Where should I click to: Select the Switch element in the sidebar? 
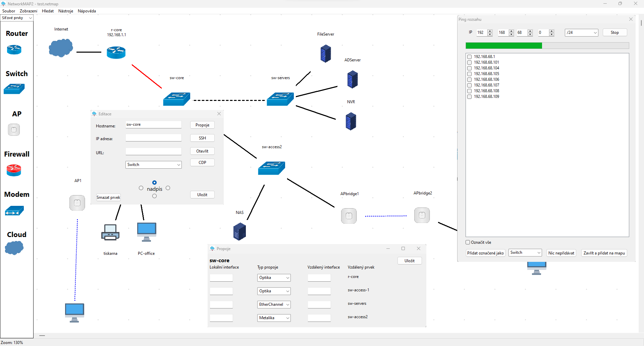tap(14, 89)
